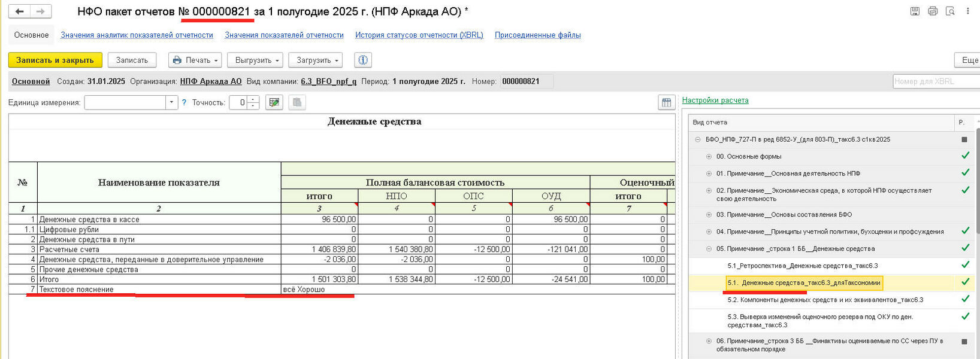Click the printer icon in title bar
The image size is (980, 359).
[932, 11]
